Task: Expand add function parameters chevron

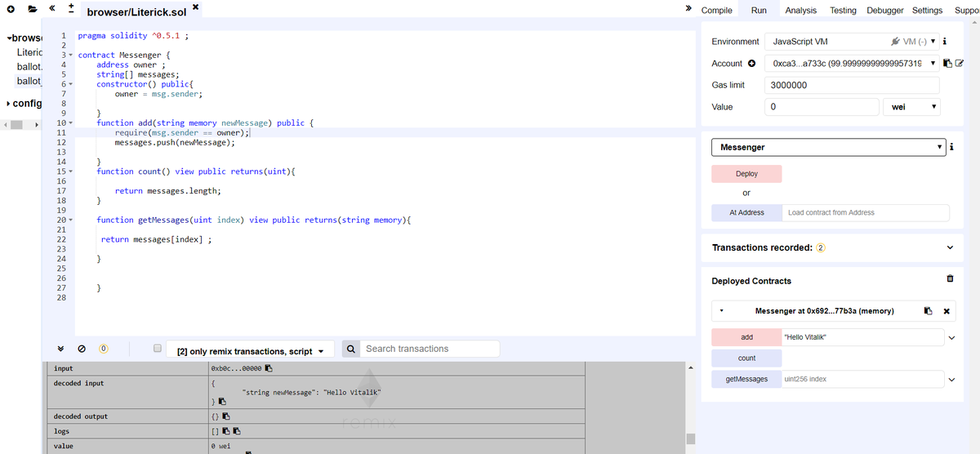Action: click(951, 337)
